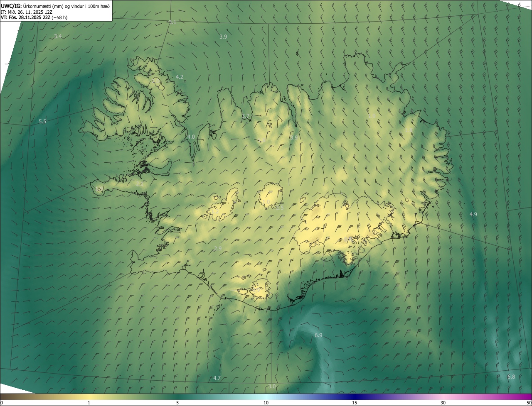This screenshot has width=532, height=406.
Task: Click the 4.0 value label by the fjord
Action: pyautogui.click(x=191, y=137)
